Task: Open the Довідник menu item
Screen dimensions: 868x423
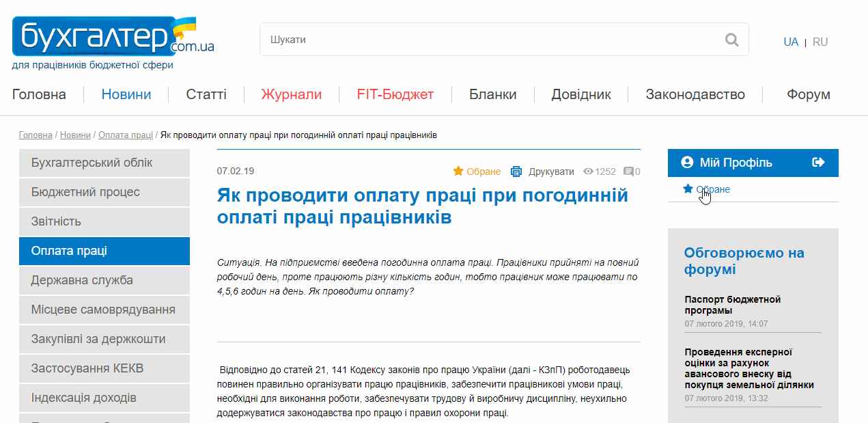Action: pyautogui.click(x=581, y=94)
